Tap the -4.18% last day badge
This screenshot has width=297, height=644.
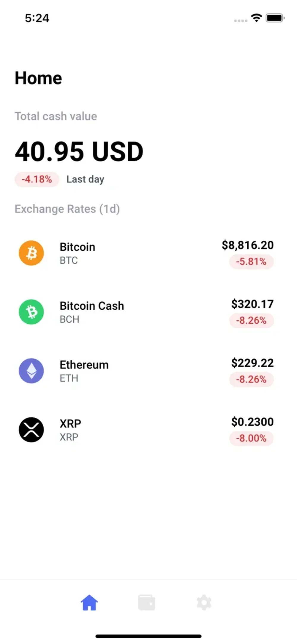pyautogui.click(x=37, y=179)
